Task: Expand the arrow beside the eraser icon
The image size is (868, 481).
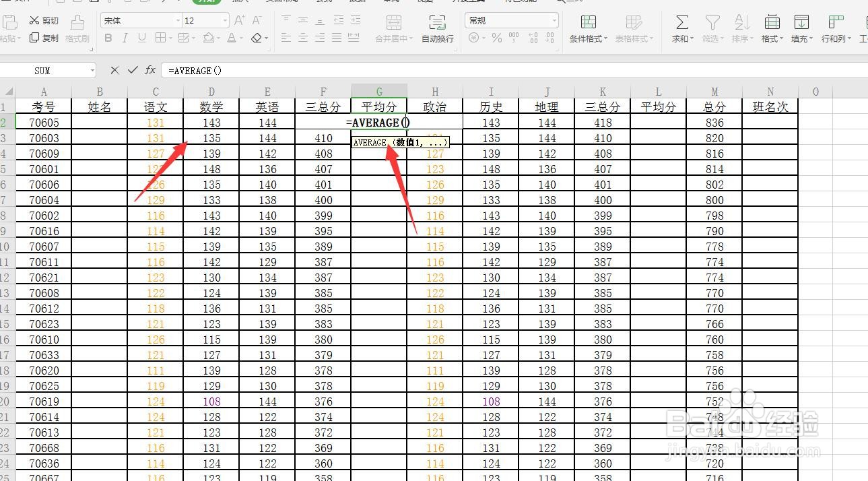Action: point(267,38)
